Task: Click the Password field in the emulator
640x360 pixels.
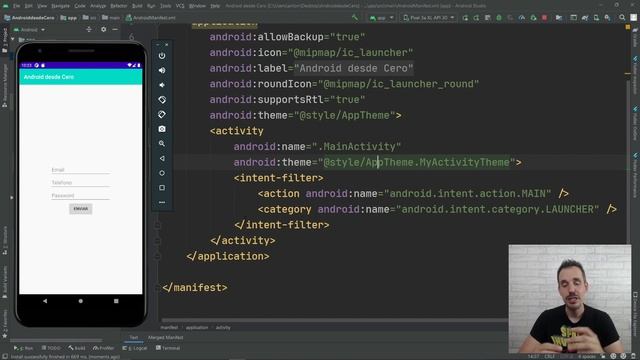Action: click(x=80, y=196)
